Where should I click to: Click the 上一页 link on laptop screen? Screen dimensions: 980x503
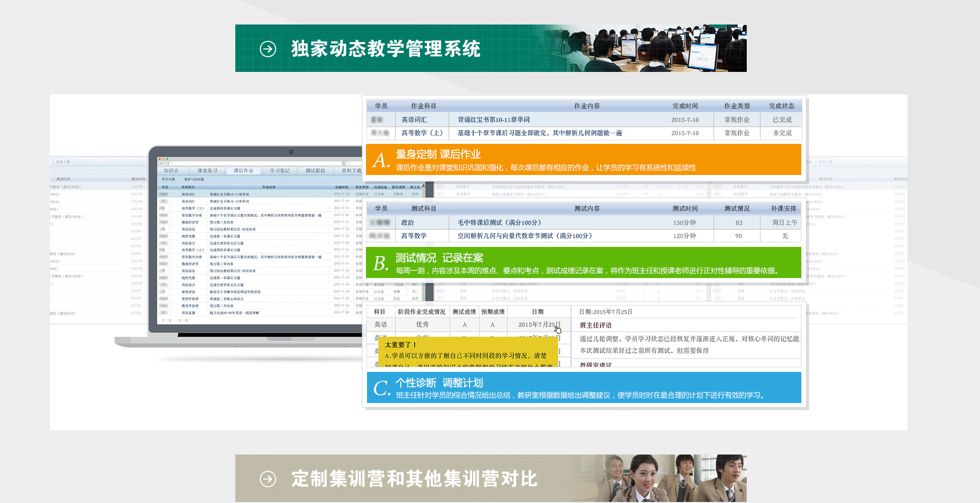(167, 320)
